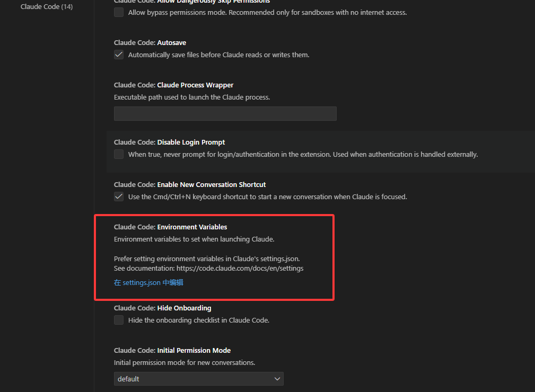Tick the Disable Login Prompt checkbox

119,154
